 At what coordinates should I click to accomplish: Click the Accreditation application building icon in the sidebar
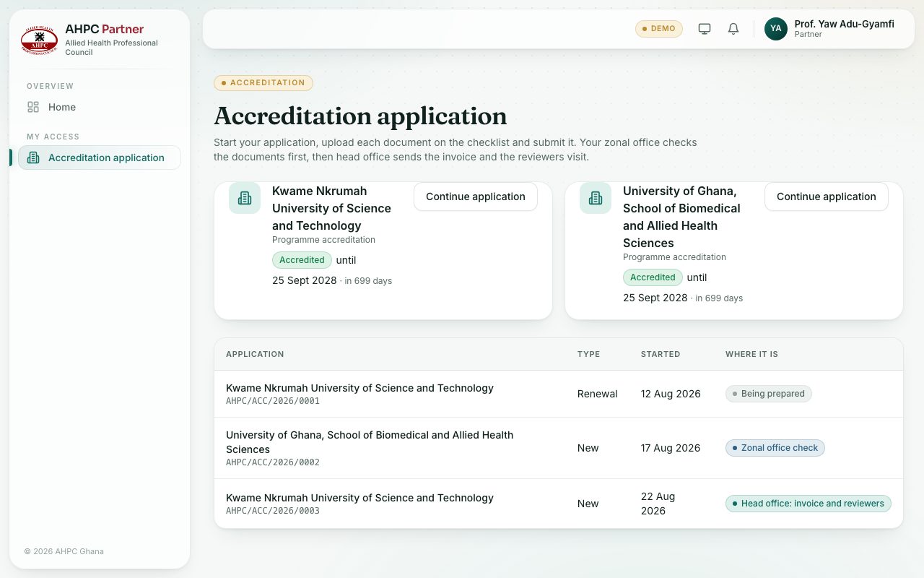(x=33, y=158)
